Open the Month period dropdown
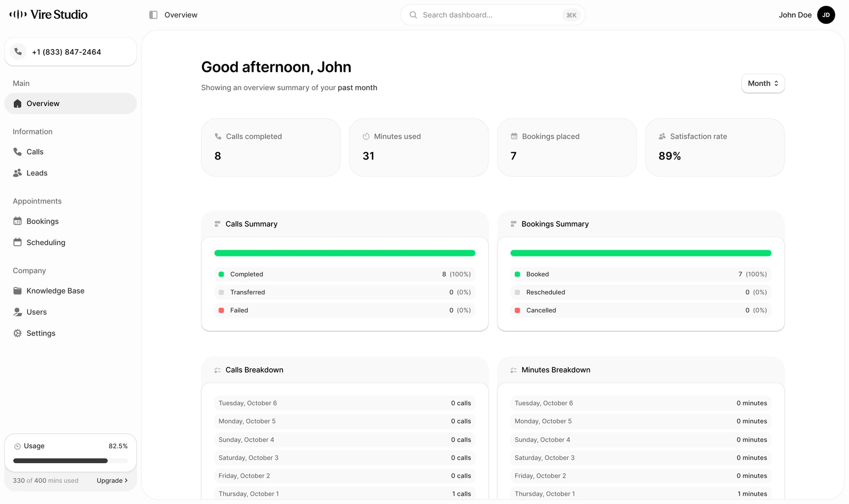Screen dimensions: 849x504 coord(763,84)
